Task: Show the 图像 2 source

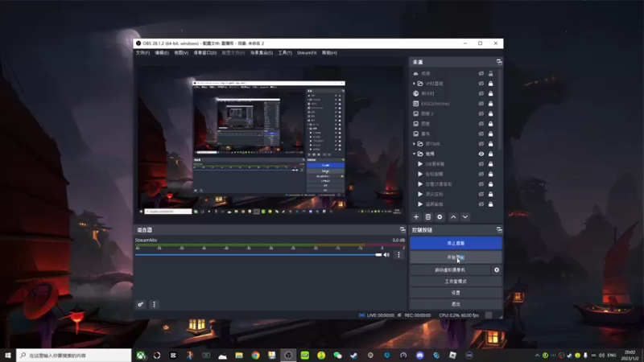Action: click(x=481, y=113)
